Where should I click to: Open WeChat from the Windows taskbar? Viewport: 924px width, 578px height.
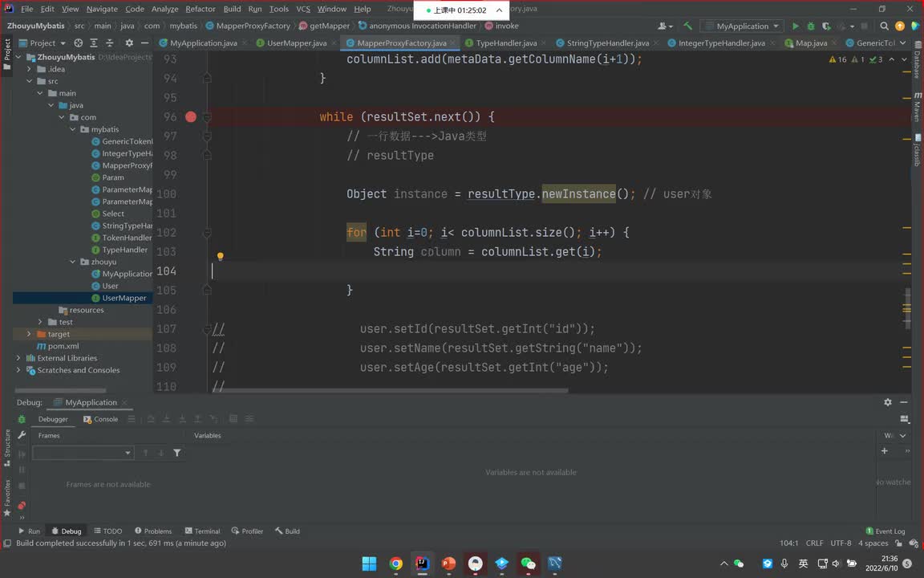pyautogui.click(x=528, y=564)
